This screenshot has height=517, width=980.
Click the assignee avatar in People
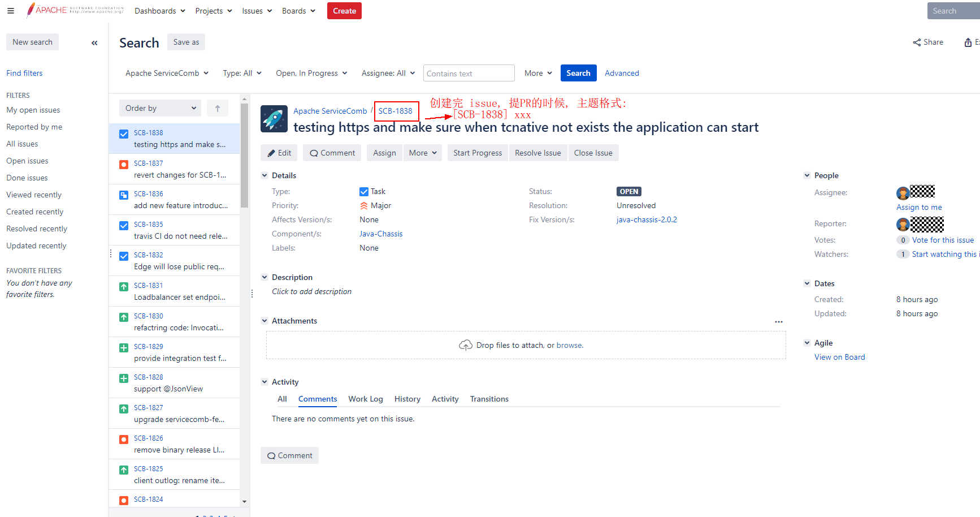(903, 193)
